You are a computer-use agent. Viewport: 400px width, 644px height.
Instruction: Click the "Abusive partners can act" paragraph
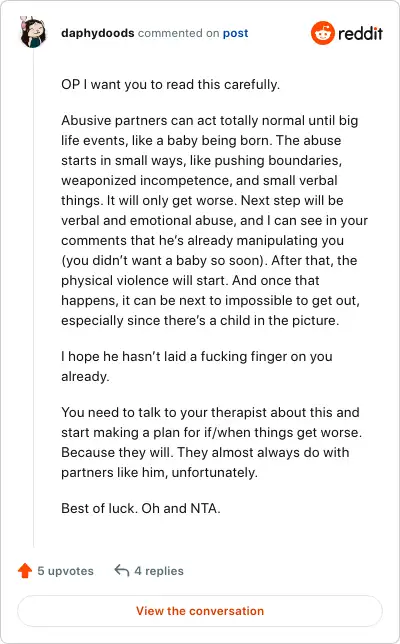coord(214,220)
